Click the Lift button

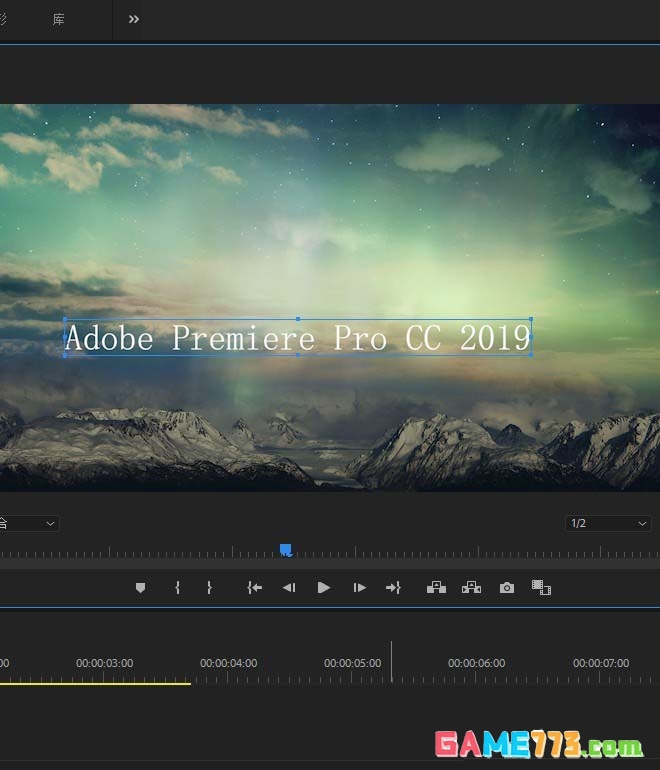[436, 587]
